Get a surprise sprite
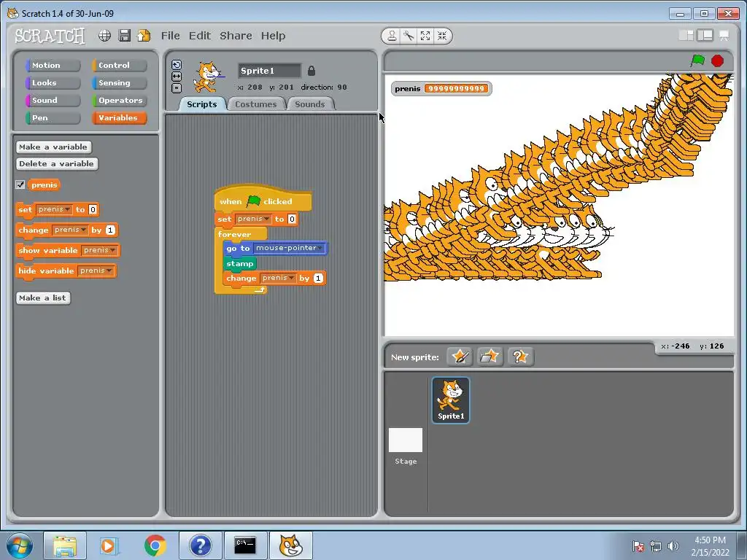This screenshot has height=560, width=747. (520, 357)
